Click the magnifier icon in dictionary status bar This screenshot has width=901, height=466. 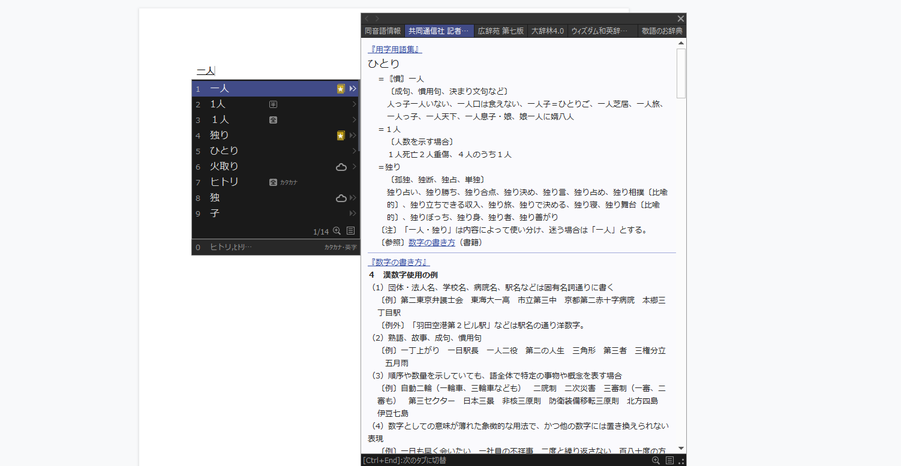click(656, 460)
